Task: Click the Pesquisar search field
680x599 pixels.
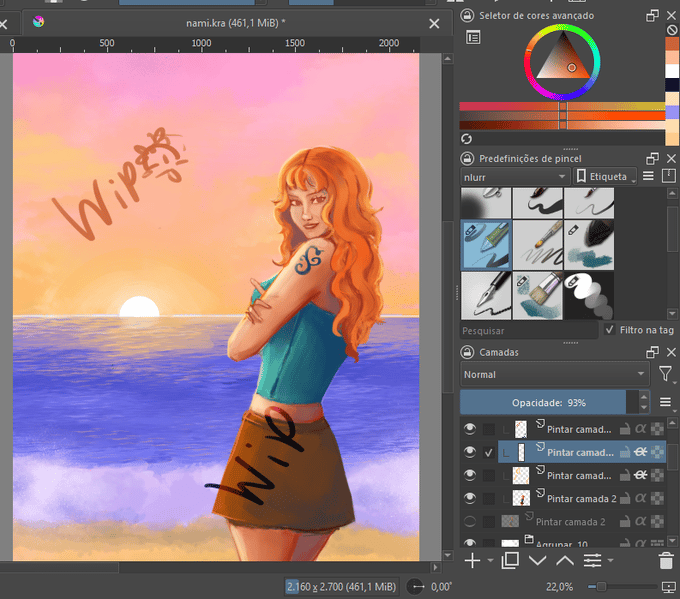Action: click(529, 331)
